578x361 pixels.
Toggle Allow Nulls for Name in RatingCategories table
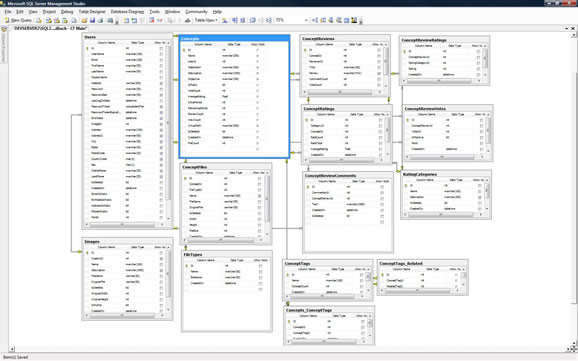coord(480,191)
